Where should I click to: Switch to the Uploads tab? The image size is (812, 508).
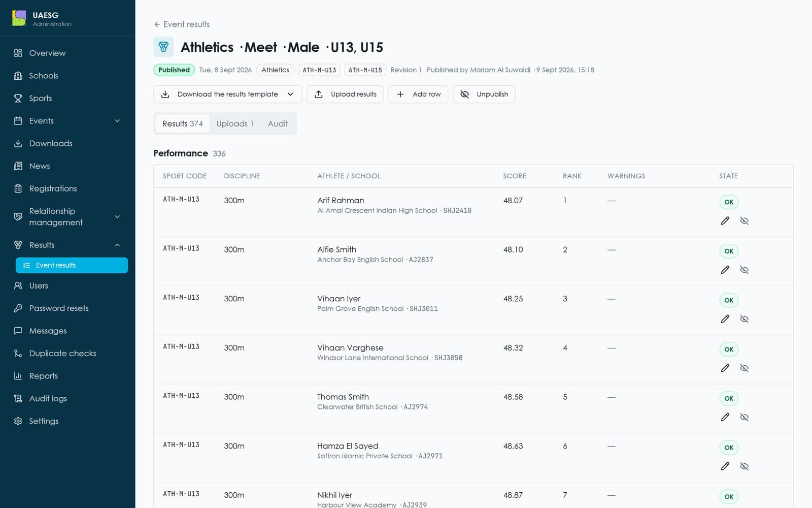point(234,123)
